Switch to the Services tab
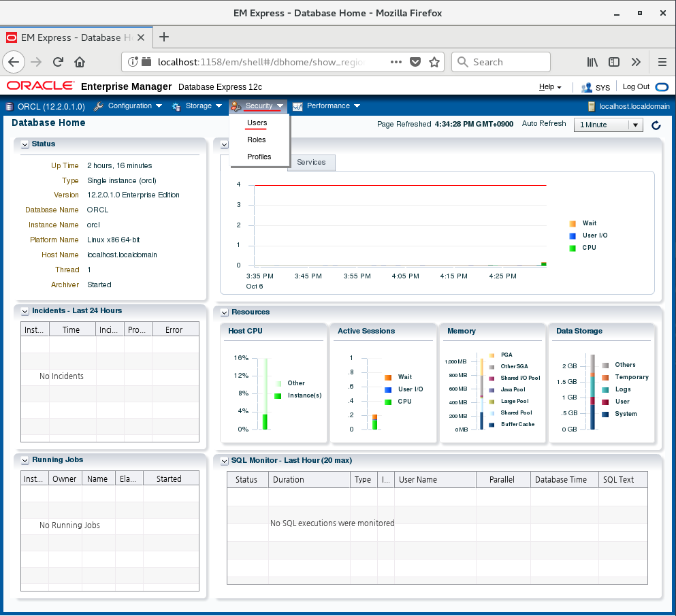This screenshot has height=616, width=676. (x=311, y=163)
